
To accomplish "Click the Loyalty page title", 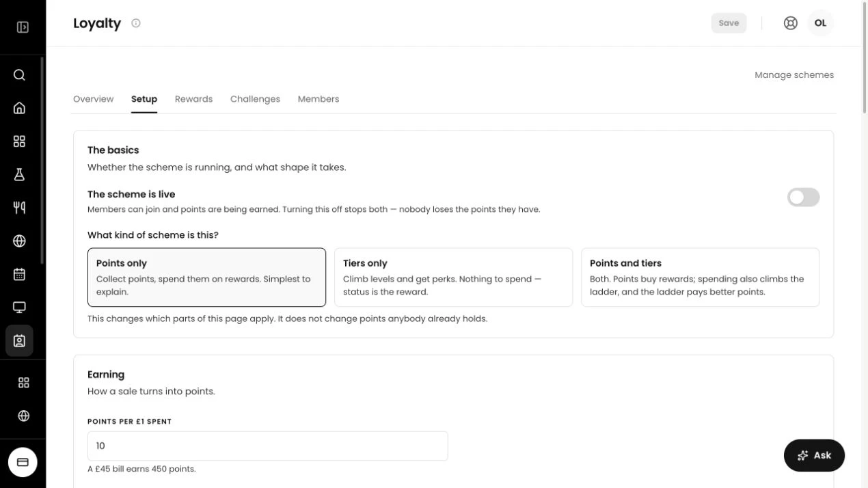I will (97, 23).
